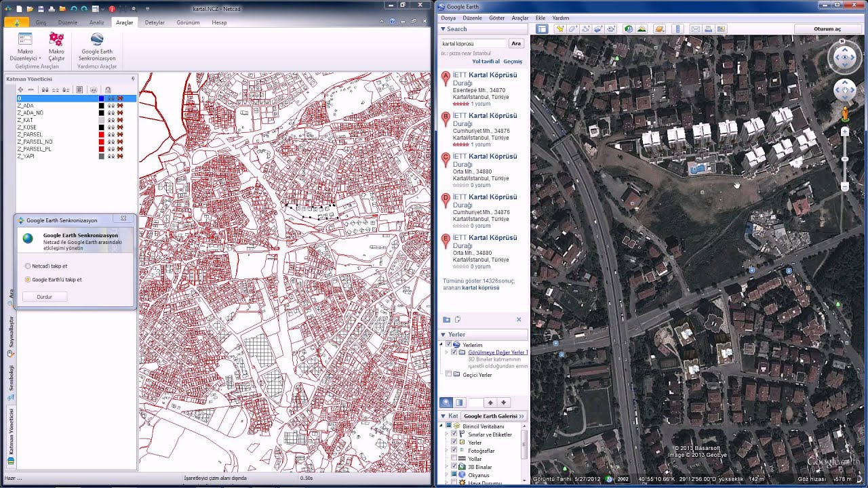Expand Sınırlar ve Etiketler tree node
Image resolution: width=868 pixels, height=488 pixels.
point(446,434)
